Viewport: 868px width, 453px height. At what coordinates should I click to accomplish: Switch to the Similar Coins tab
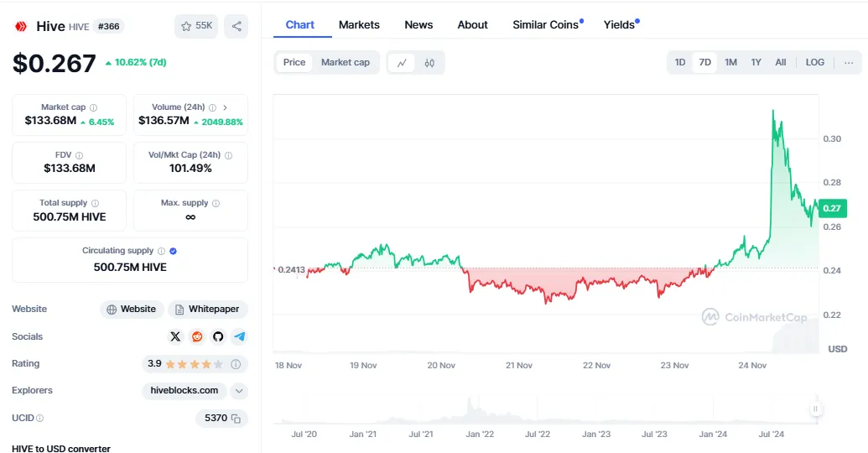click(548, 25)
